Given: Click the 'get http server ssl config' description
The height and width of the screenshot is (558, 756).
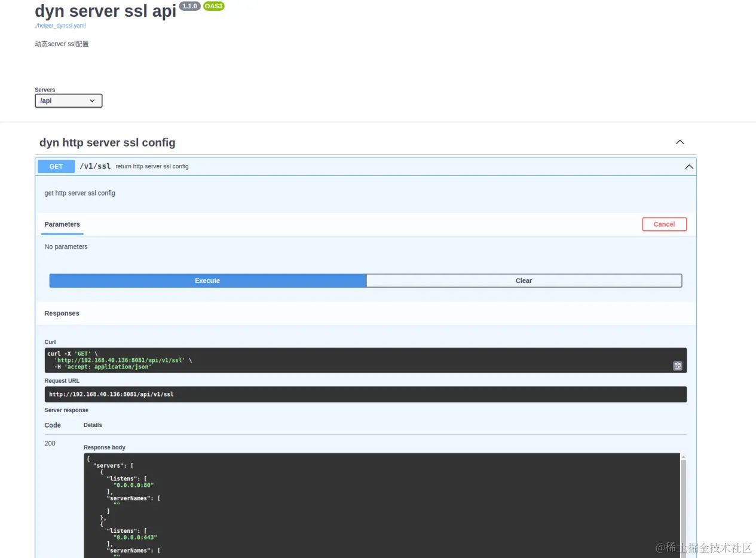Looking at the screenshot, I should 80,193.
